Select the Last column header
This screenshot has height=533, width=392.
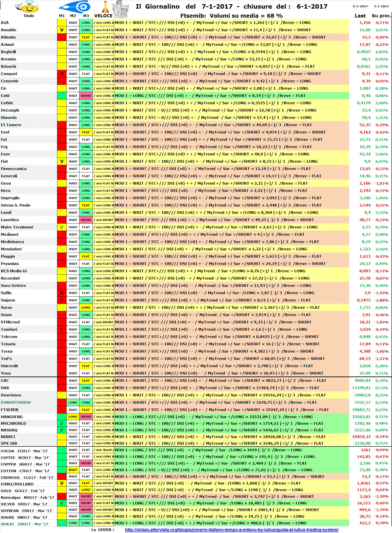click(360, 16)
